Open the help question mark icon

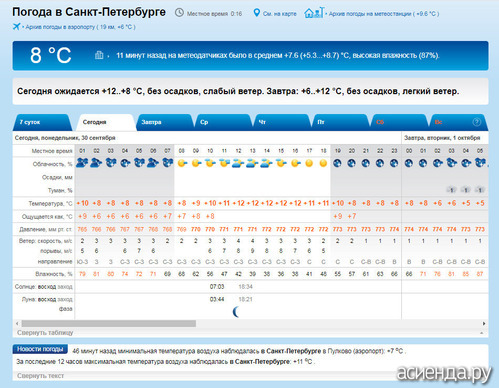(x=477, y=122)
